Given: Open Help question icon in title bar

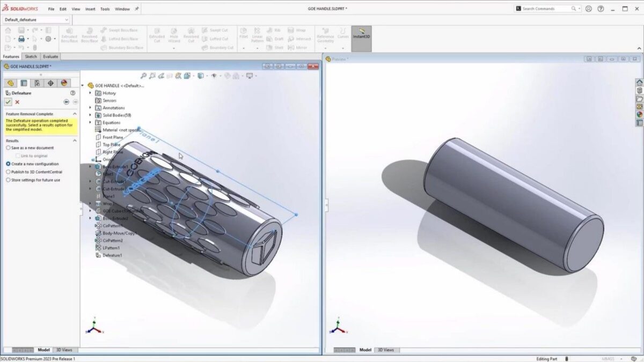Looking at the screenshot, I should (601, 9).
